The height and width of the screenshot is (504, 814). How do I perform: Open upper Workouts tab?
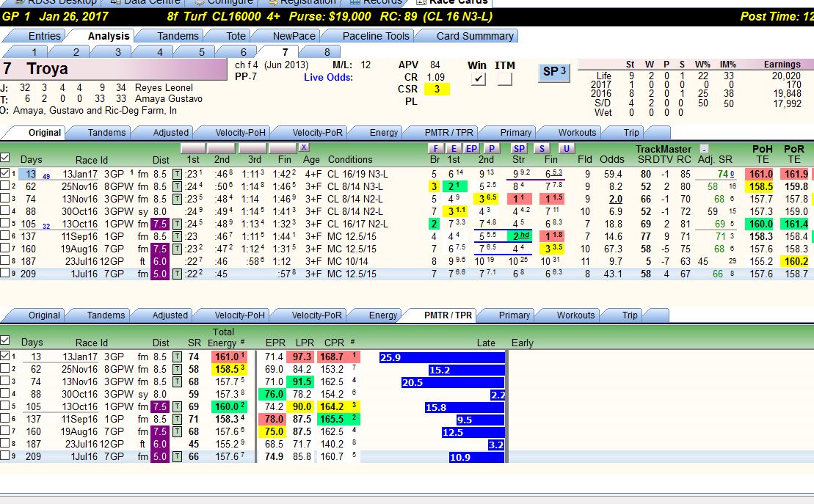[577, 132]
